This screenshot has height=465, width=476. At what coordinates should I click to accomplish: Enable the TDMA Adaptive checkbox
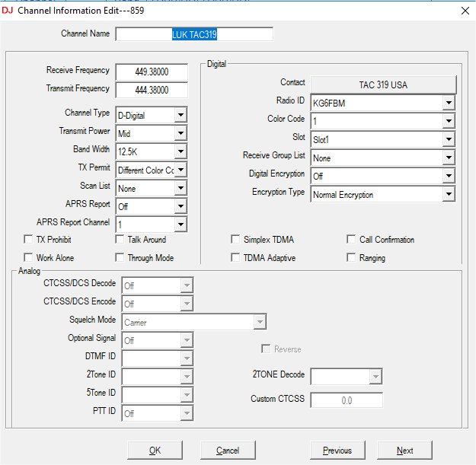(235, 257)
